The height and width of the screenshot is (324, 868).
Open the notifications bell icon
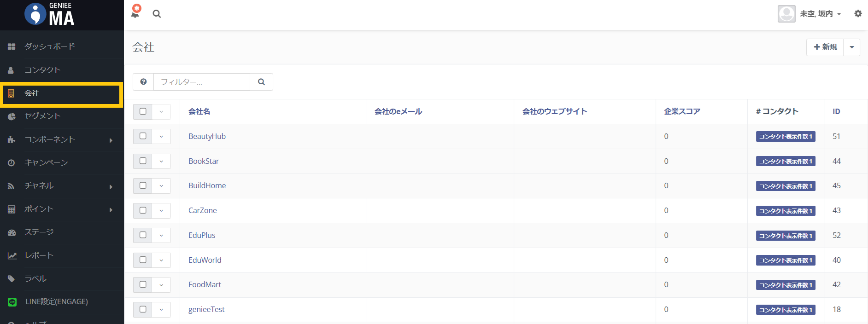click(135, 12)
